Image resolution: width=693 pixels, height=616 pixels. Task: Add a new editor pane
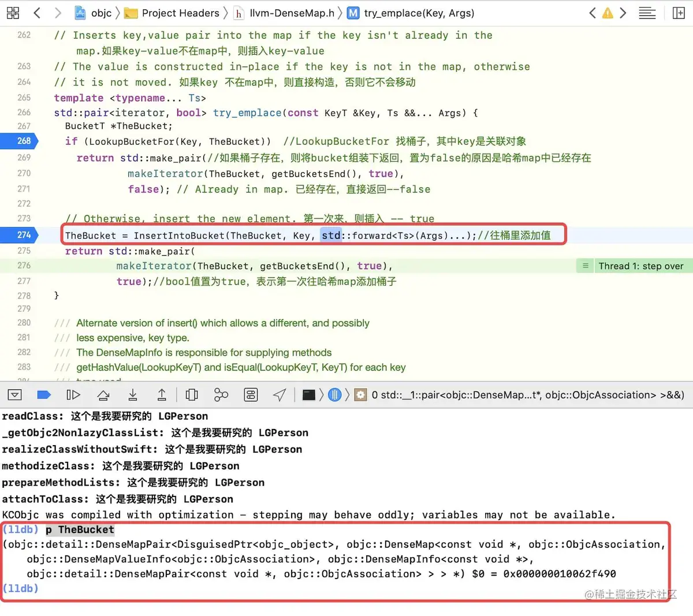(x=679, y=13)
